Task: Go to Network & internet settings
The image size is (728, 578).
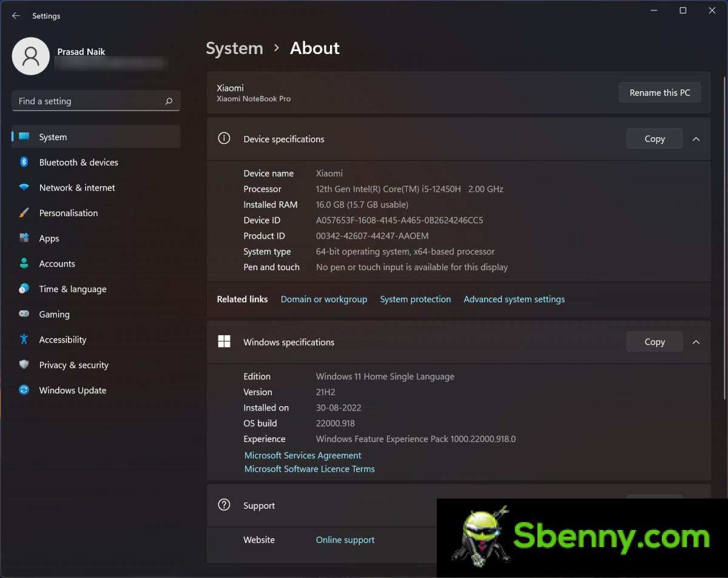Action: pyautogui.click(x=96, y=188)
